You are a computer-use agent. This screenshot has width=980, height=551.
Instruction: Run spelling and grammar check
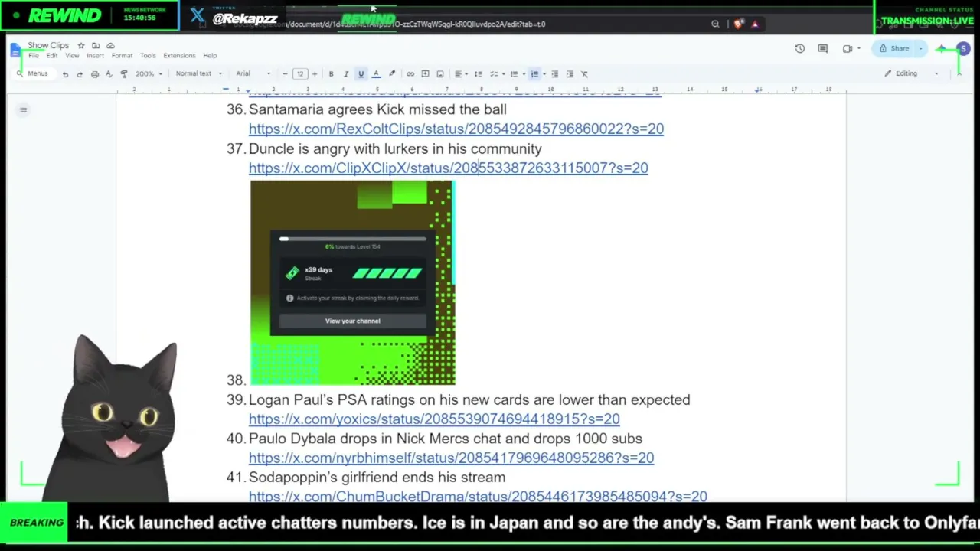pyautogui.click(x=109, y=74)
